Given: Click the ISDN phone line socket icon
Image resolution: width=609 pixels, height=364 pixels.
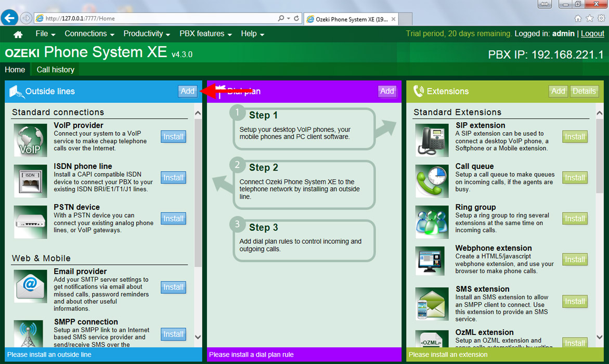Looking at the screenshot, I should coord(30,181).
